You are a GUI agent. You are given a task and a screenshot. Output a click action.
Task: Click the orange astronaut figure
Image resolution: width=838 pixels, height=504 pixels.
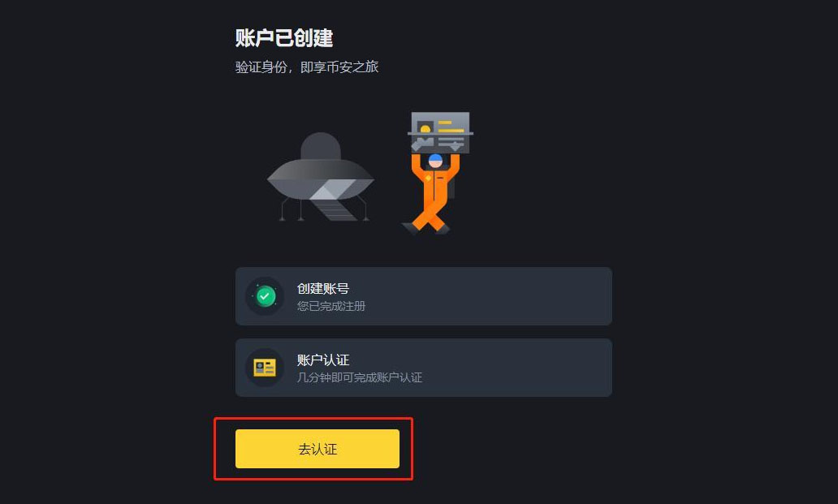coord(433,193)
